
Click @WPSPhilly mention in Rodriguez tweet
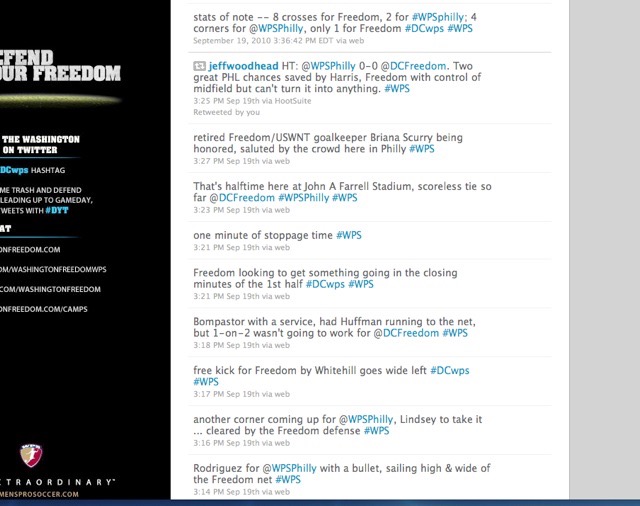pyautogui.click(x=289, y=469)
